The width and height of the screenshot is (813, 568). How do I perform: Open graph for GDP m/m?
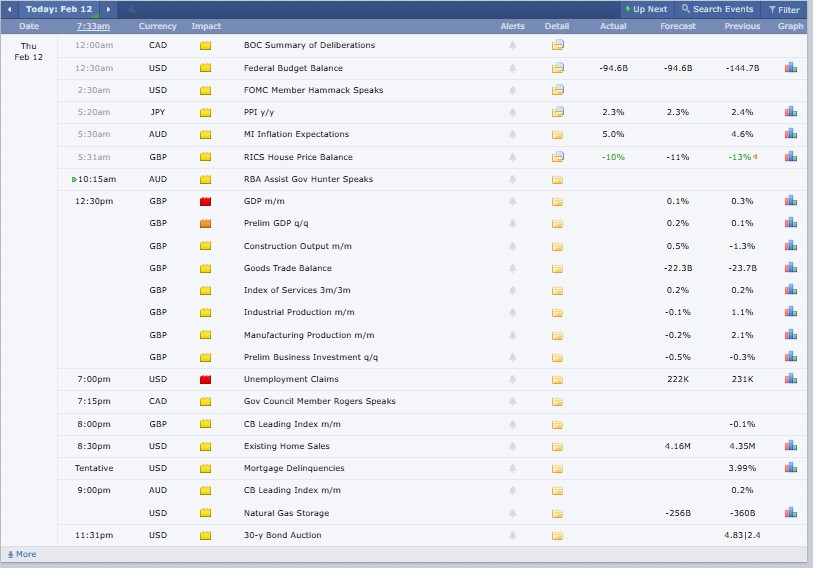click(x=791, y=201)
